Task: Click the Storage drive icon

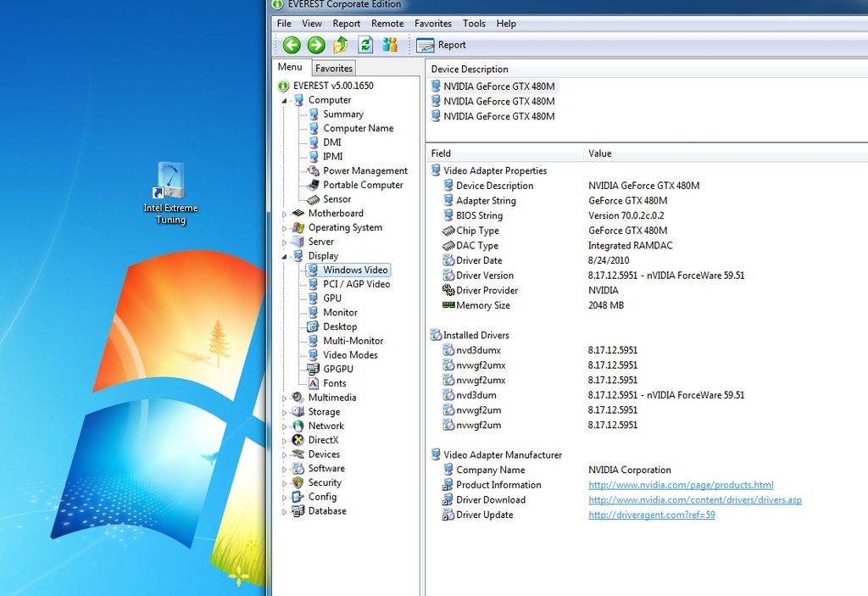Action: [298, 411]
